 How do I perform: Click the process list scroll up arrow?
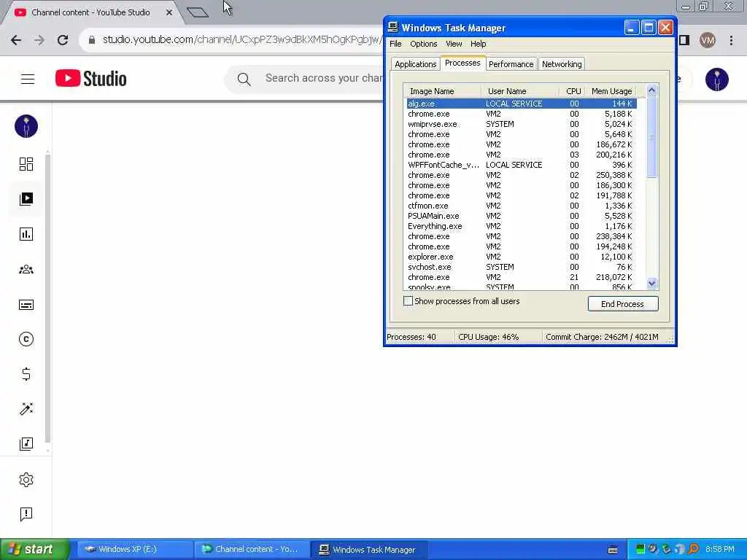click(x=651, y=90)
